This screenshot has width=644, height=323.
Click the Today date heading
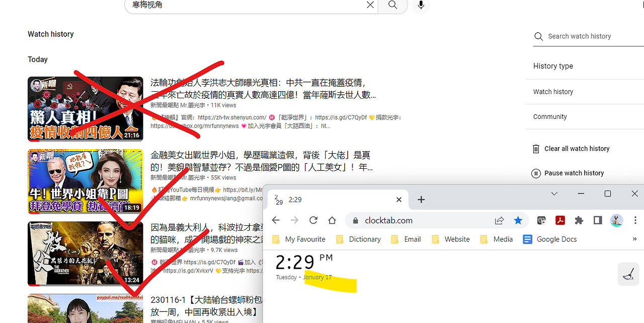click(x=38, y=59)
